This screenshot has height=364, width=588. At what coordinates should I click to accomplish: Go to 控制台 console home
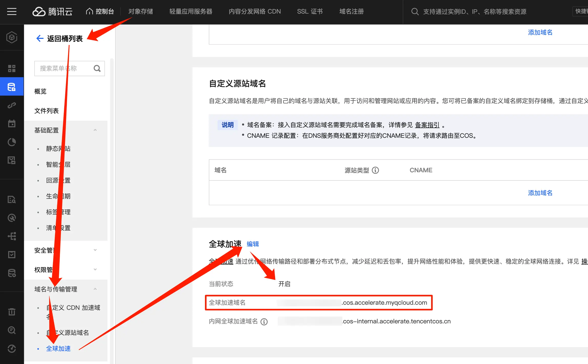pyautogui.click(x=100, y=12)
